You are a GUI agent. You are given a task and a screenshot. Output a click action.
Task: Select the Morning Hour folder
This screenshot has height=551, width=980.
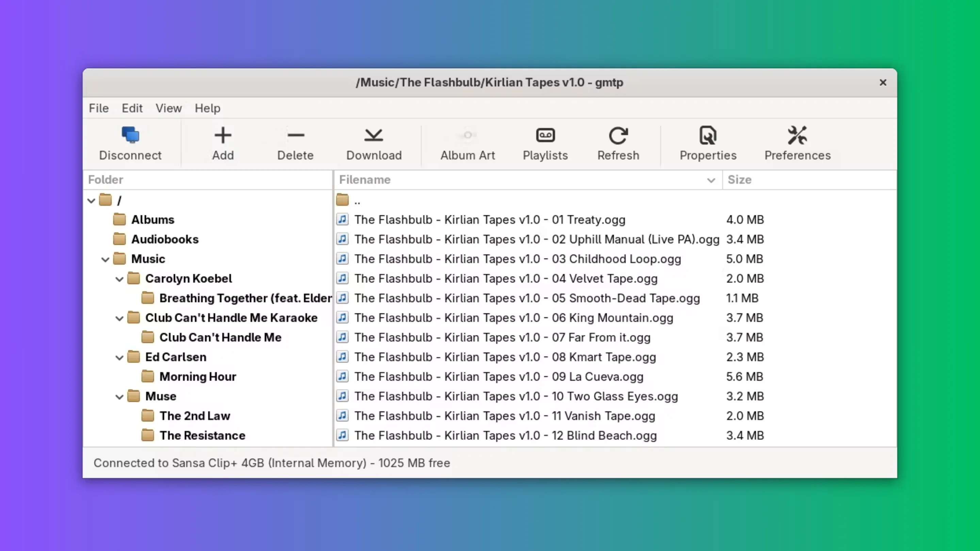(198, 377)
